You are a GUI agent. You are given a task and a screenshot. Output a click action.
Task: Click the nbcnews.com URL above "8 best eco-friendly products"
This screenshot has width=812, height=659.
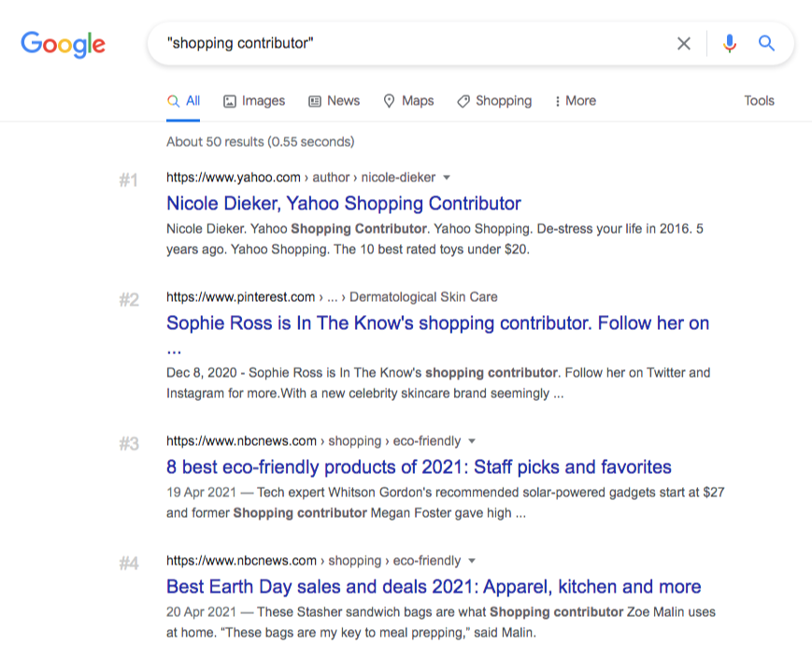(x=313, y=441)
